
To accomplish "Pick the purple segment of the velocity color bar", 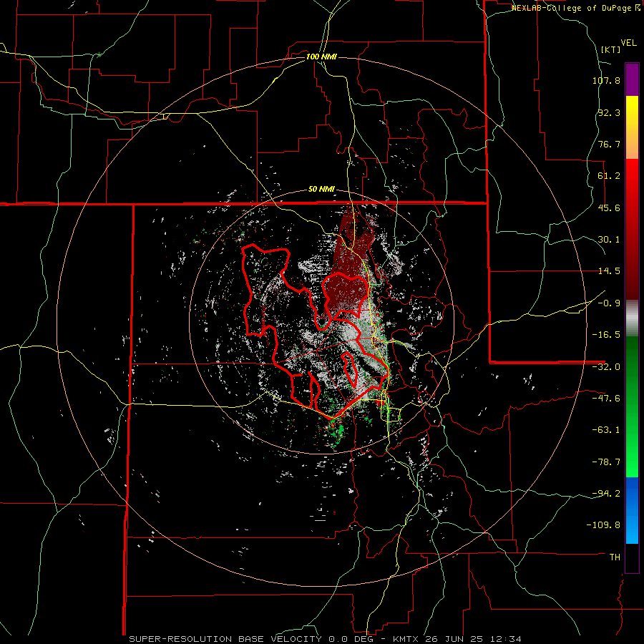I will click(x=632, y=79).
